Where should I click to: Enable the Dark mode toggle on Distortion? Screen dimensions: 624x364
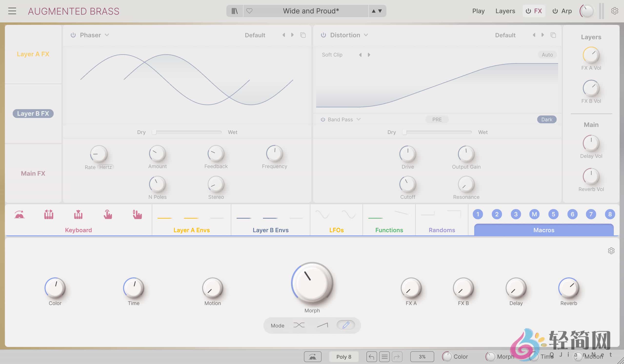pos(546,119)
